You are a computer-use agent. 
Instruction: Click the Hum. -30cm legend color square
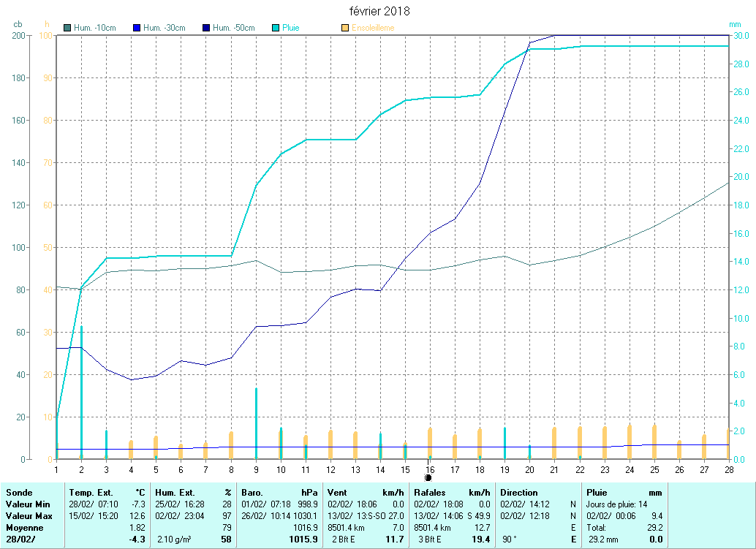[137, 29]
